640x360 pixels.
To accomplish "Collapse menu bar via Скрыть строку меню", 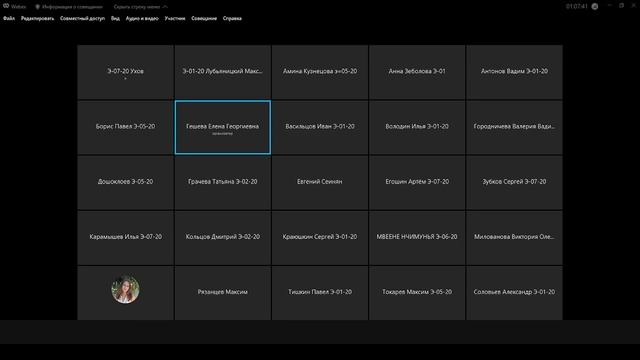I will 140,7.
